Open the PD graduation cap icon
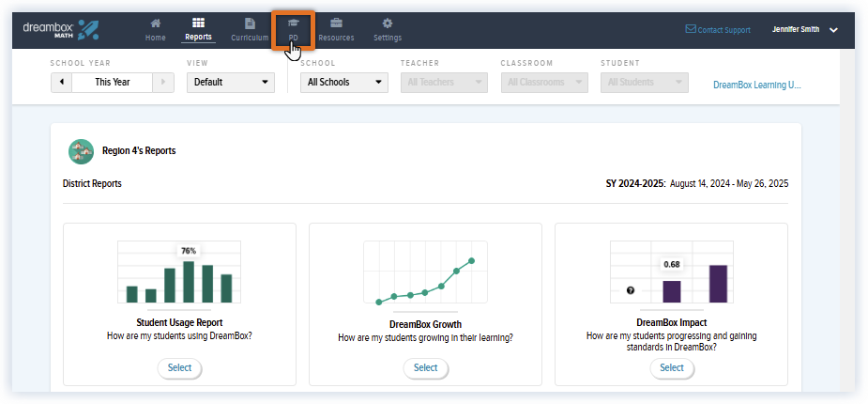 click(x=293, y=23)
